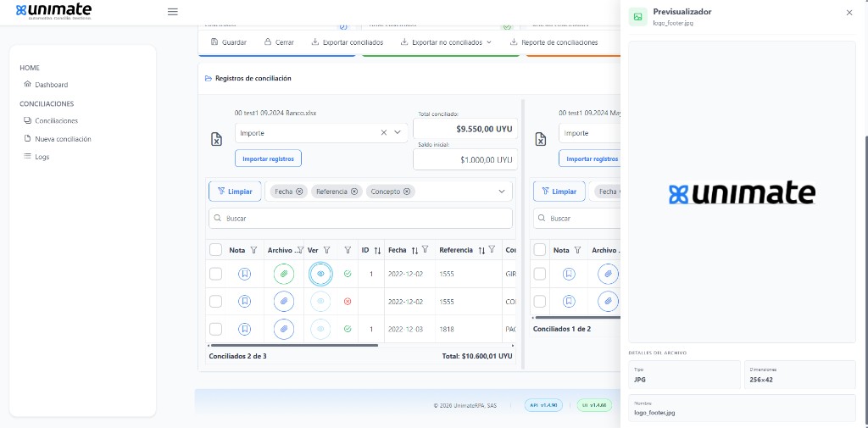Sort by the ID column
Screen dimensions: 868x428
pyautogui.click(x=377, y=250)
